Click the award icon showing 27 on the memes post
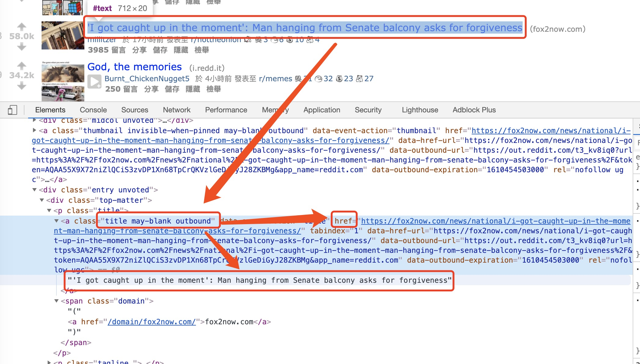Image resolution: width=640 pixels, height=364 pixels. [360, 78]
